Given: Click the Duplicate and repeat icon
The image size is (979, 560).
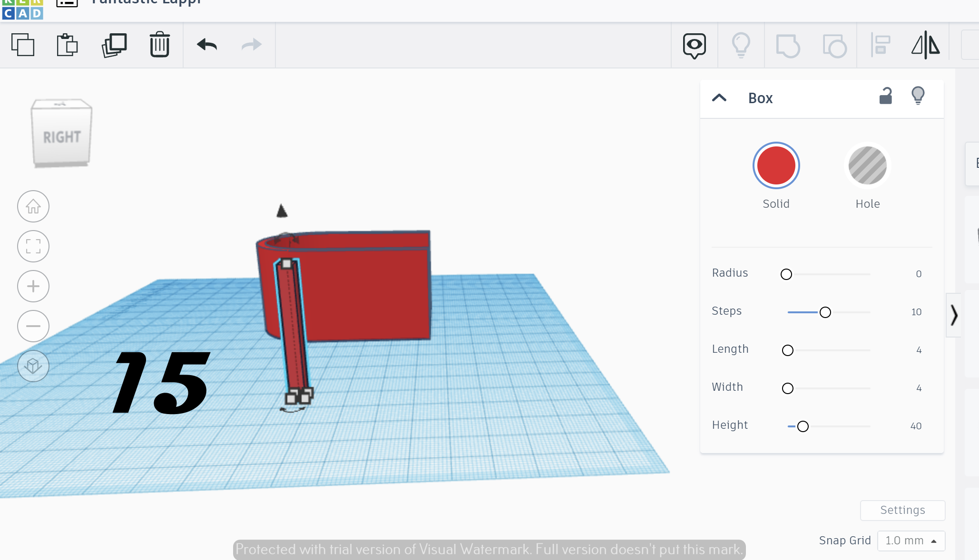Looking at the screenshot, I should (114, 45).
